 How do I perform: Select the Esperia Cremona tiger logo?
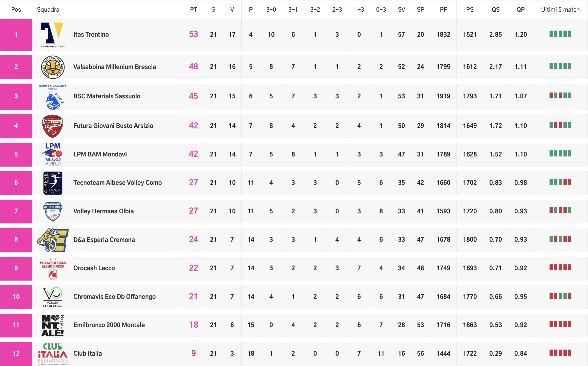[x=53, y=240]
